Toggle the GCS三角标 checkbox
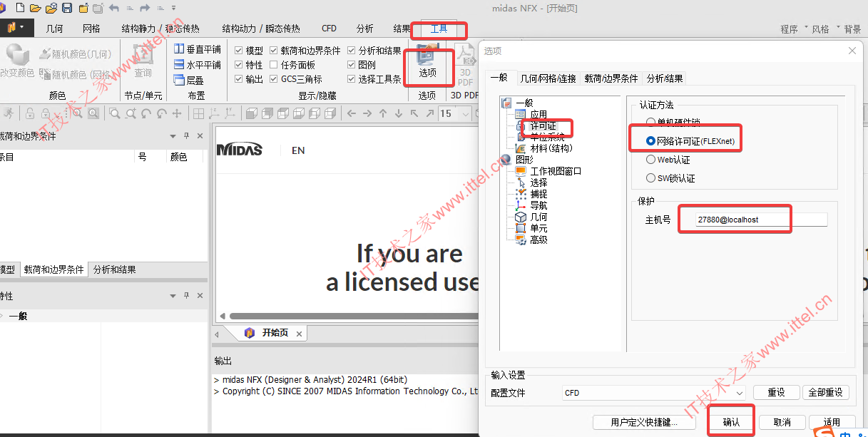 click(x=274, y=79)
